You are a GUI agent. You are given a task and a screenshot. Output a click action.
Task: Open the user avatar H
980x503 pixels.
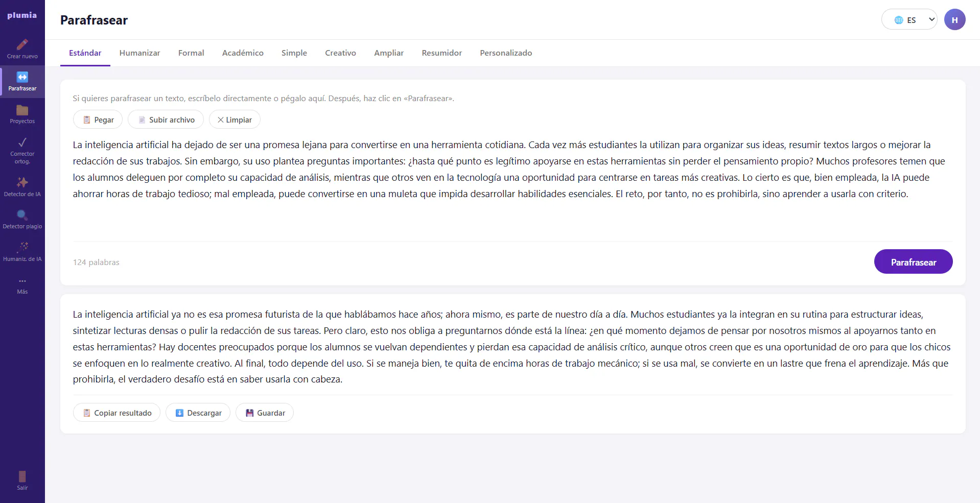click(954, 20)
